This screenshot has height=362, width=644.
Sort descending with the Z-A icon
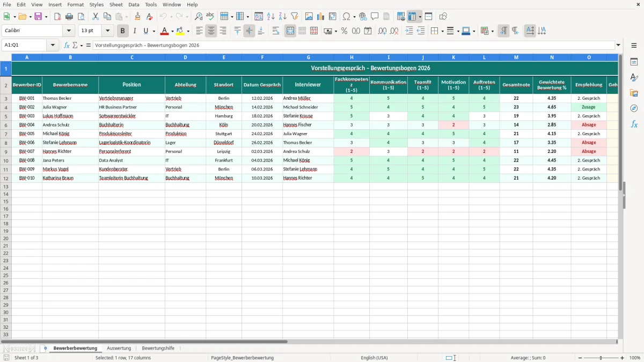coord(283,17)
